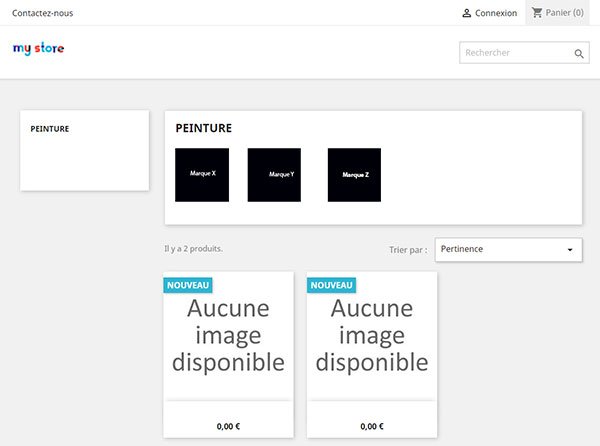
Task: Select the Marque Y brand tile
Action: point(274,175)
